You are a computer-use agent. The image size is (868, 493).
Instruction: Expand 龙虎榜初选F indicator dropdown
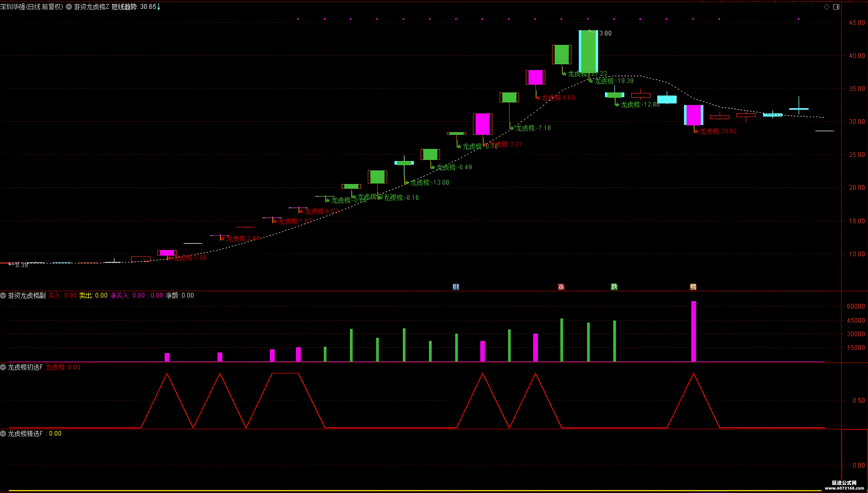(3, 367)
